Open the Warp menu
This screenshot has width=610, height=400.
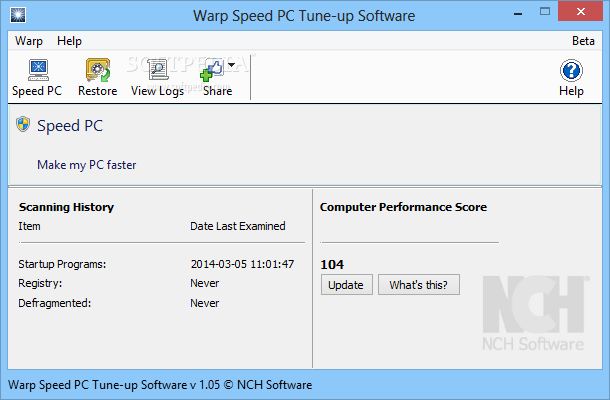click(29, 41)
